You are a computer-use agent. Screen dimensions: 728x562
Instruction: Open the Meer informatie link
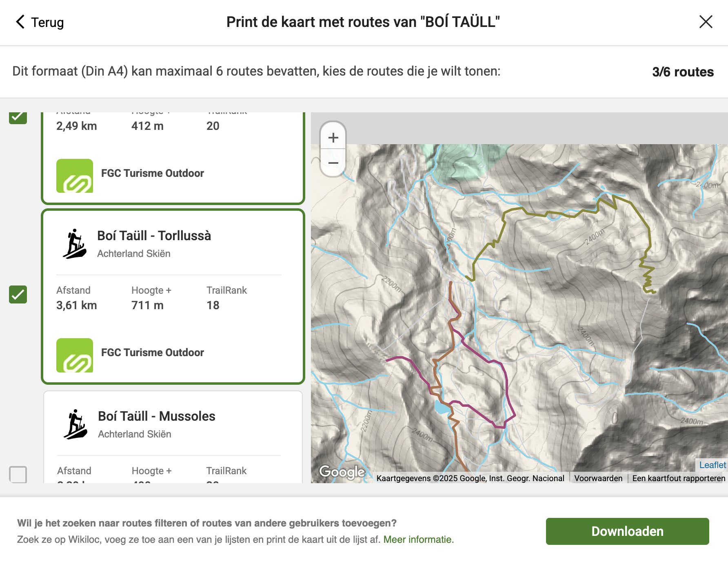tap(418, 540)
